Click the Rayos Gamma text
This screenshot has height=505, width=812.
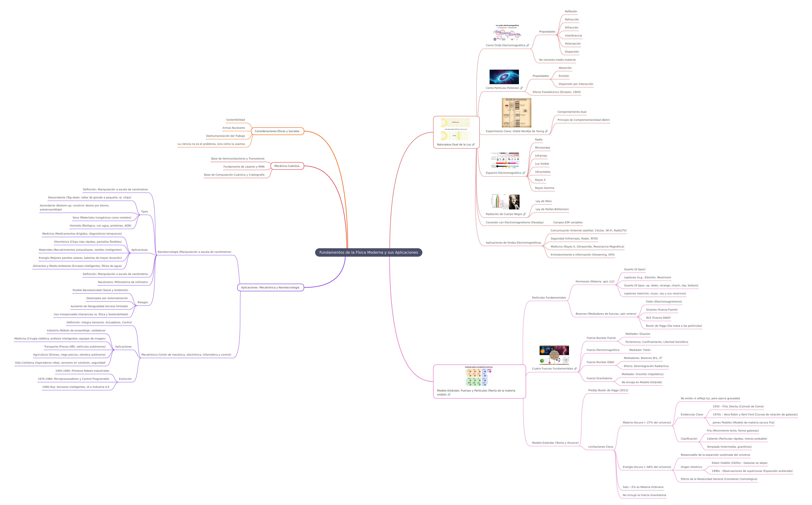(545, 188)
